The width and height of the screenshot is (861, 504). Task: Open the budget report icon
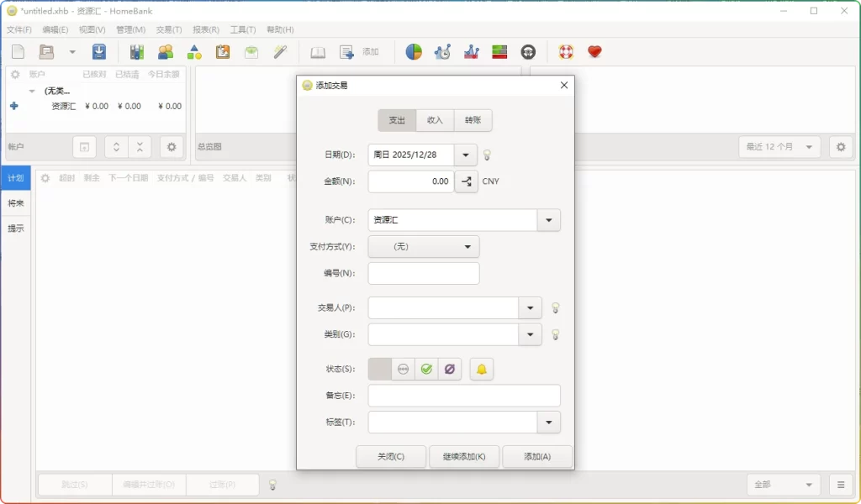[499, 51]
